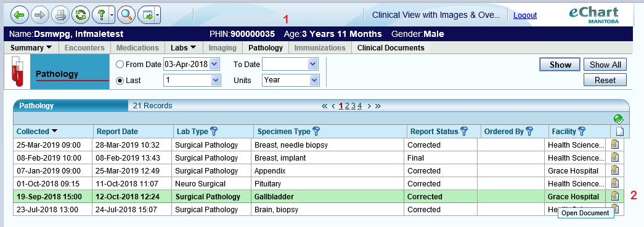Switch to the Pathology tab
Viewport: 644px width, 227px height.
tap(266, 47)
